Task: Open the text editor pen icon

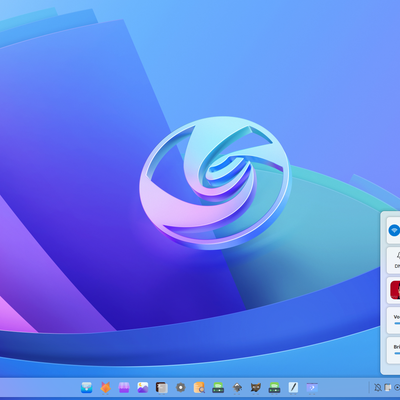Action: (x=293, y=387)
